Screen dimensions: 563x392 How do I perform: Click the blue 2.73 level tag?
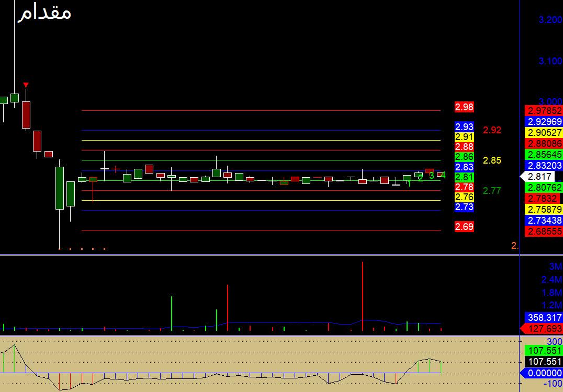click(x=464, y=207)
